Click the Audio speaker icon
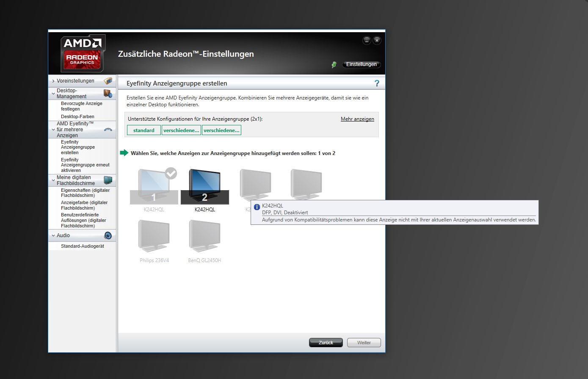The width and height of the screenshot is (588, 379). [x=108, y=235]
